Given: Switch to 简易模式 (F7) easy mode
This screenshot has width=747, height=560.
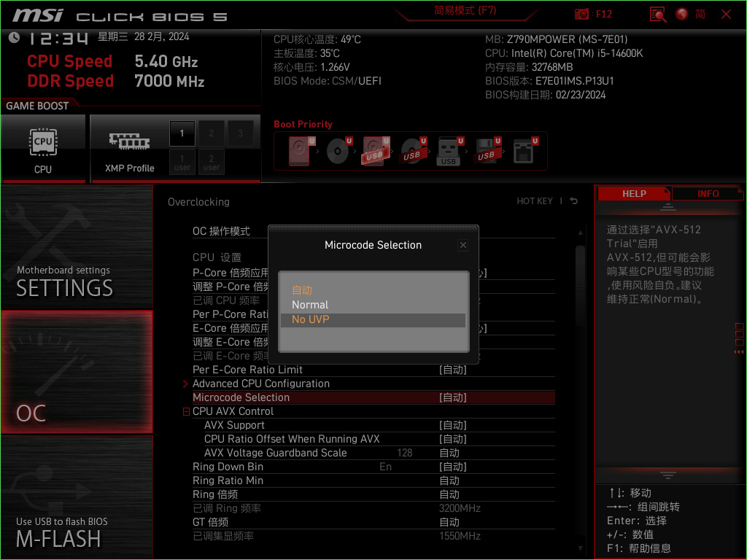Looking at the screenshot, I should click(x=465, y=10).
